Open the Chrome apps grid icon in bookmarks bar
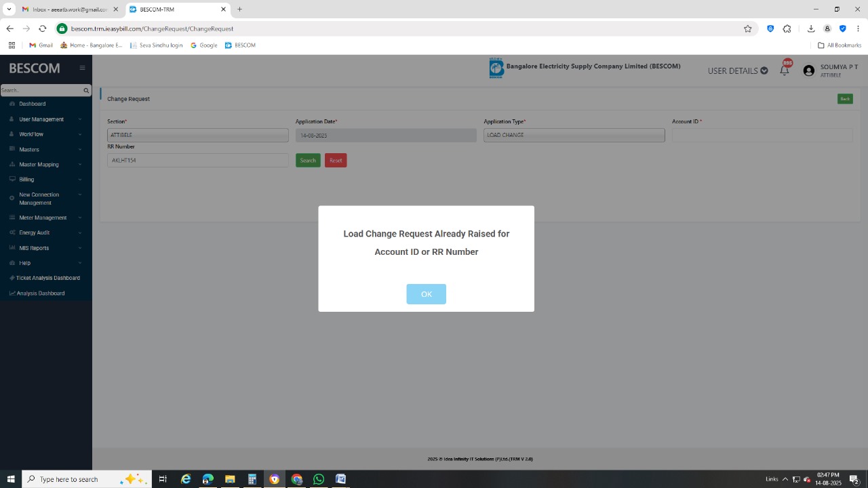 (x=12, y=45)
